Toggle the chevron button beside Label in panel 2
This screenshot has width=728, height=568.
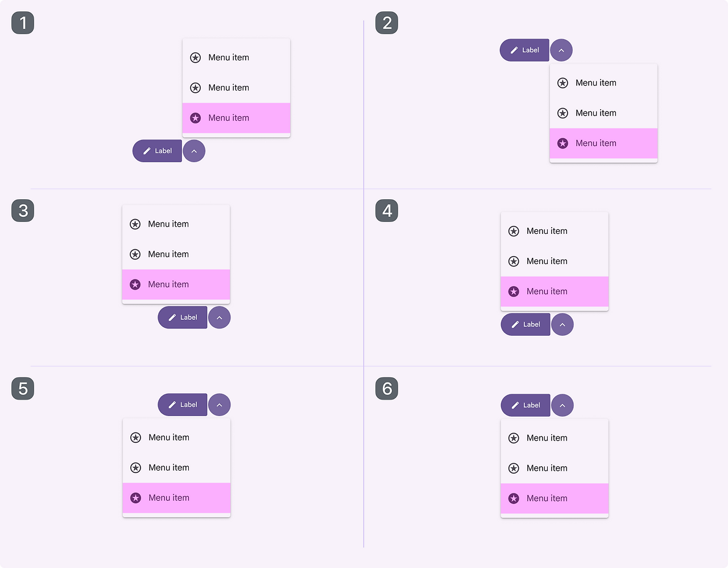(x=561, y=50)
